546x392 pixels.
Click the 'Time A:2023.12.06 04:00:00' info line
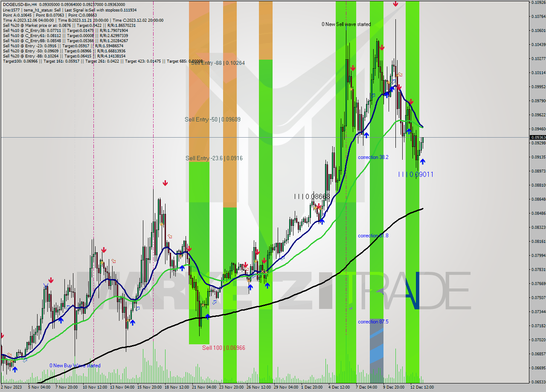(x=83, y=20)
